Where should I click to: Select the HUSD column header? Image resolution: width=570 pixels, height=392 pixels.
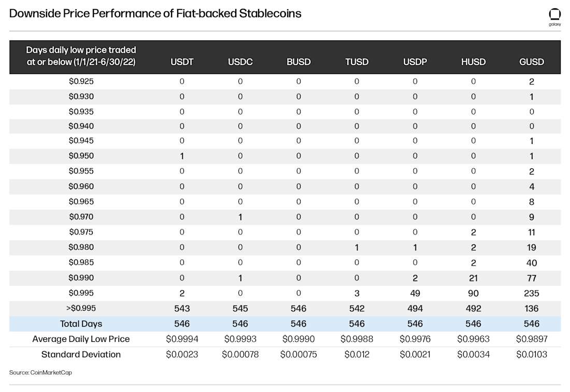[x=473, y=62]
